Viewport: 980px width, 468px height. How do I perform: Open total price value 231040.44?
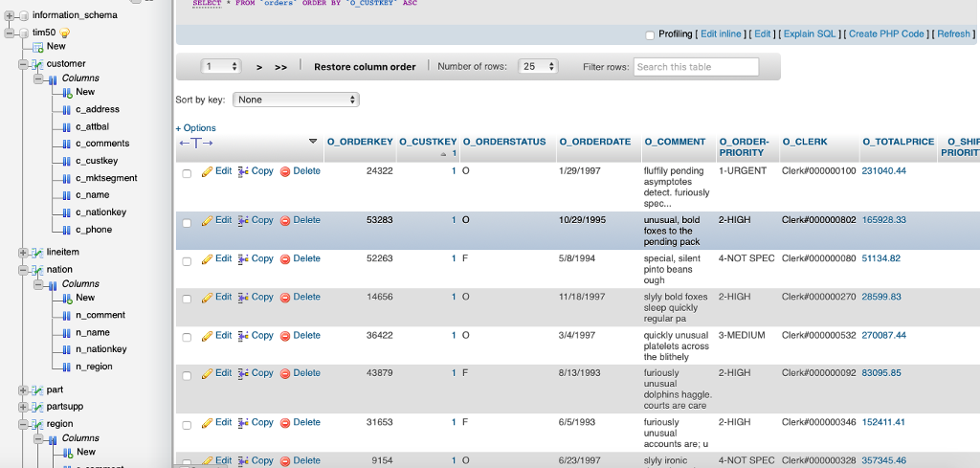pos(883,170)
